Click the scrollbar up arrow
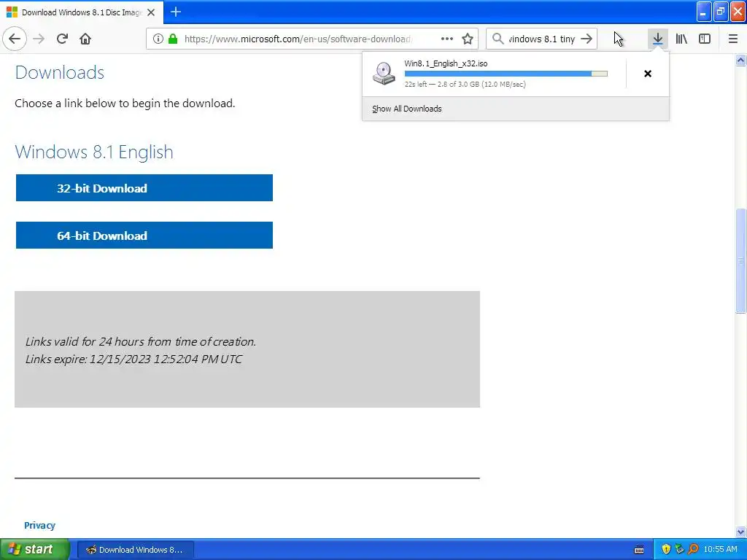 coord(740,60)
